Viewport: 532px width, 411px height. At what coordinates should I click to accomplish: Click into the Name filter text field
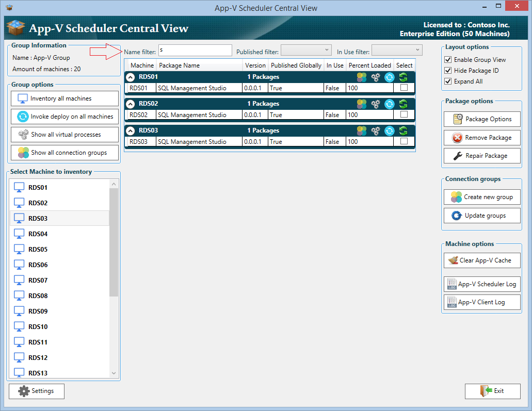click(x=195, y=50)
